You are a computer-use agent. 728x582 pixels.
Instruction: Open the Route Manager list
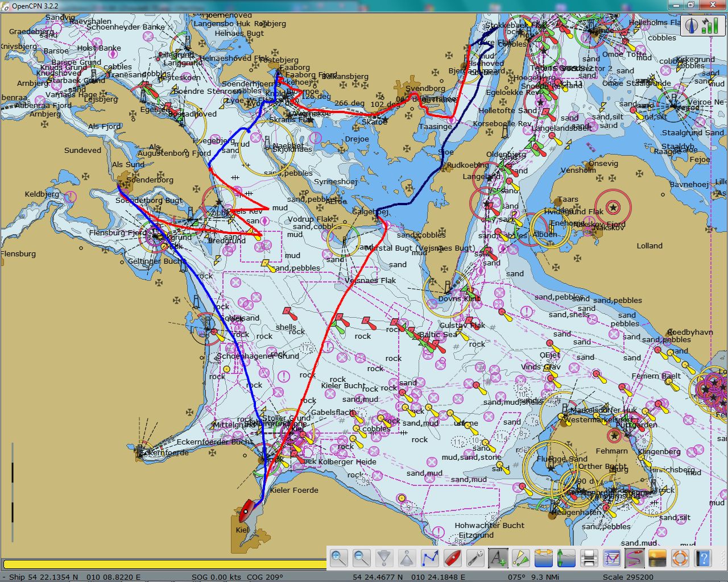pyautogui.click(x=612, y=558)
